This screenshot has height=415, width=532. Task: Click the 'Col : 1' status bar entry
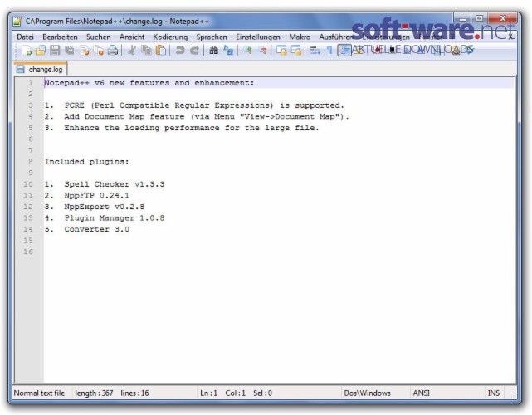(x=235, y=393)
